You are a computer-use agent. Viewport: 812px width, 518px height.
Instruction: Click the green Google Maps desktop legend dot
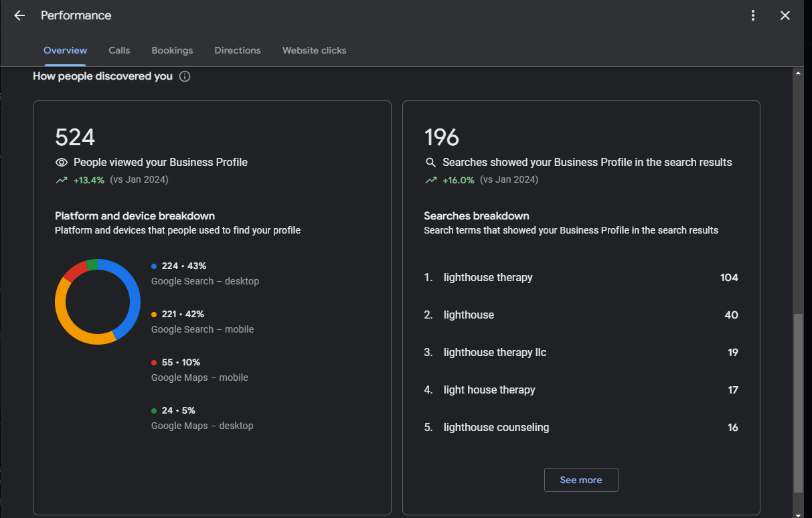click(x=154, y=411)
